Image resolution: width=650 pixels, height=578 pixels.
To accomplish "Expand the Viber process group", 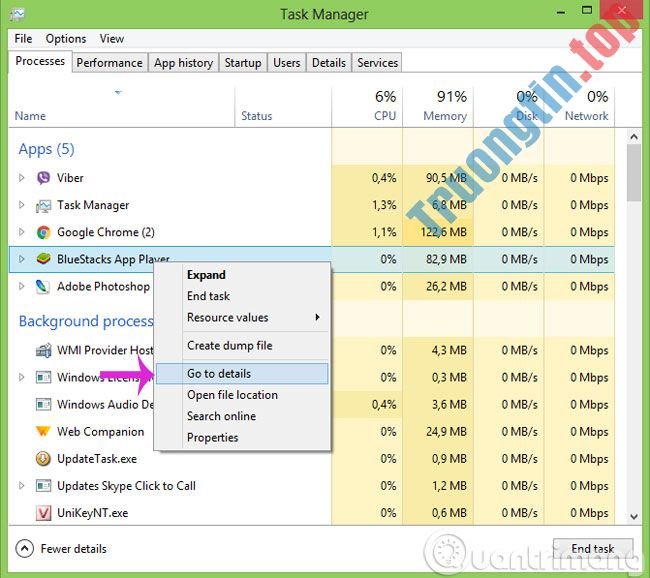I will tap(22, 178).
